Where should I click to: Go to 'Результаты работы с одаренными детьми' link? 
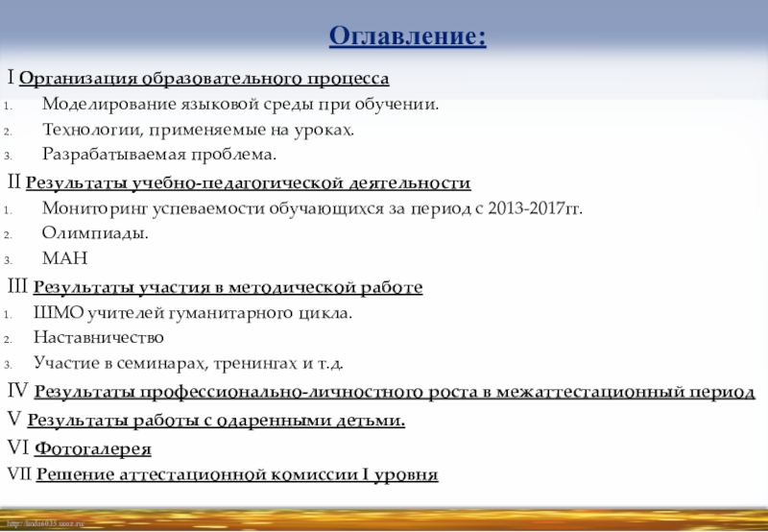(x=216, y=421)
